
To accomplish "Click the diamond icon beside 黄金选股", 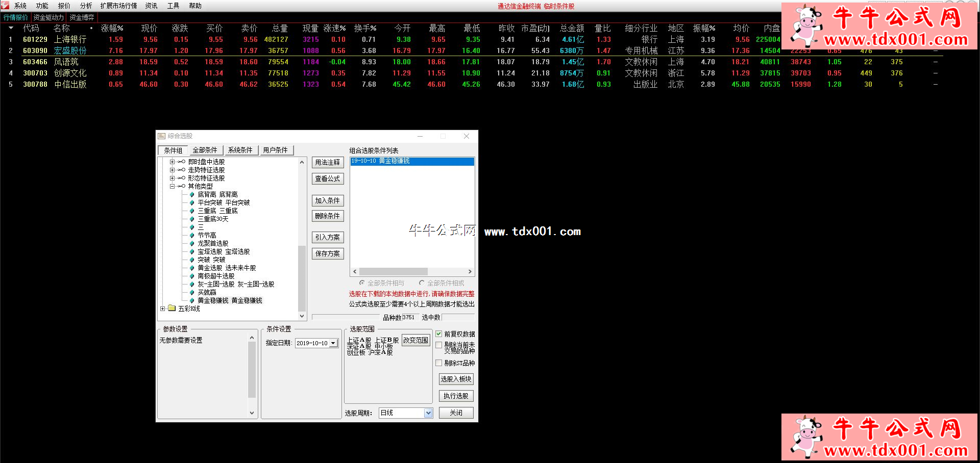I will pyautogui.click(x=192, y=268).
